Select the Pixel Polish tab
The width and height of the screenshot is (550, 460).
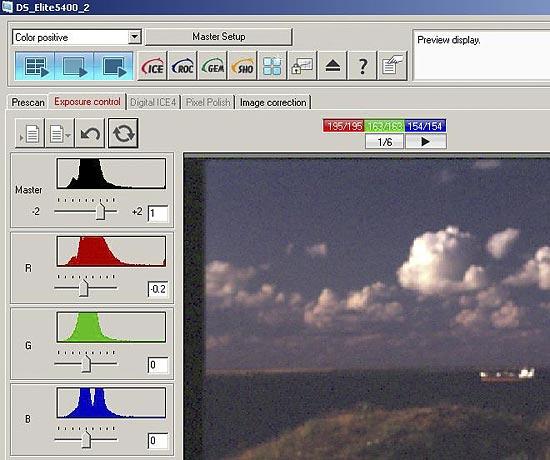[208, 102]
